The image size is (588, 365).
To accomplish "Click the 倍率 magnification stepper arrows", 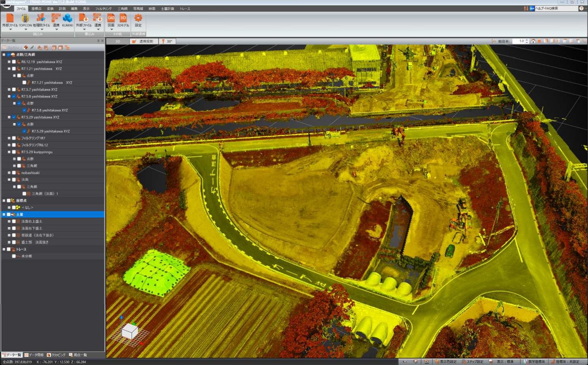I will [527, 41].
